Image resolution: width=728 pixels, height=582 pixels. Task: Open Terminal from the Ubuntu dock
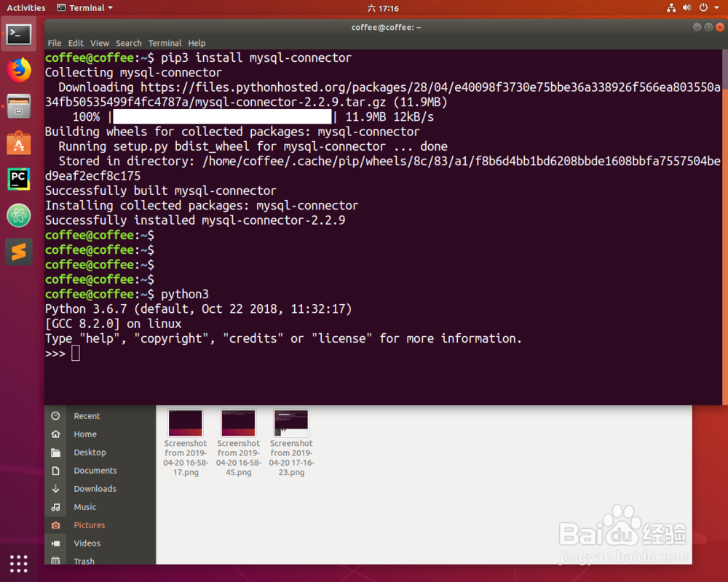(19, 34)
